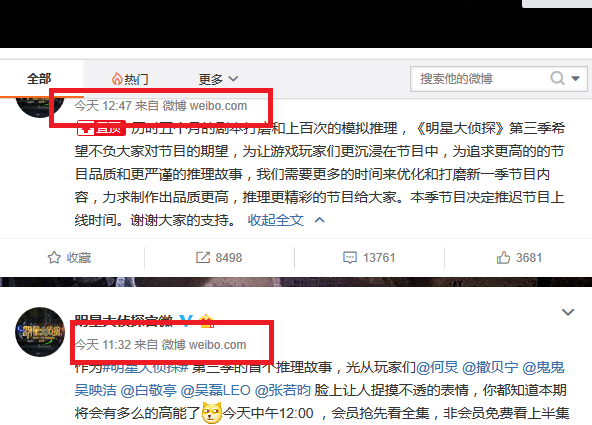Open the @白敬亭 mention link

pos(148,390)
